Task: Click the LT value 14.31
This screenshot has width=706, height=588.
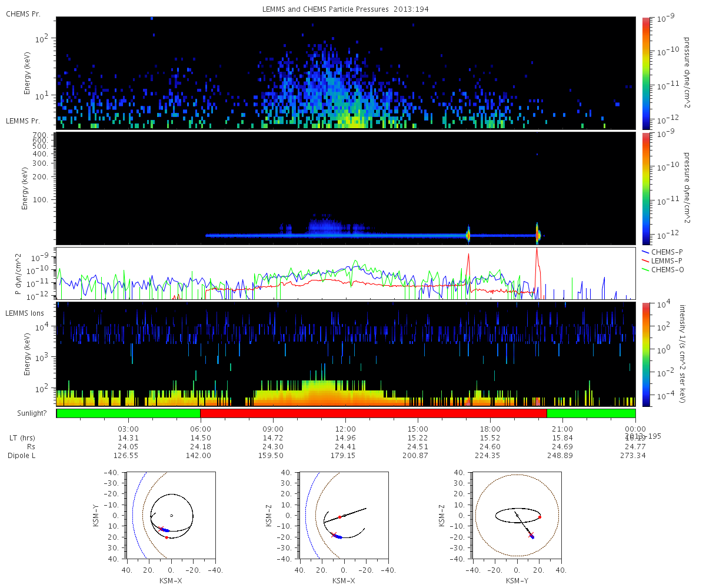Action: [128, 438]
